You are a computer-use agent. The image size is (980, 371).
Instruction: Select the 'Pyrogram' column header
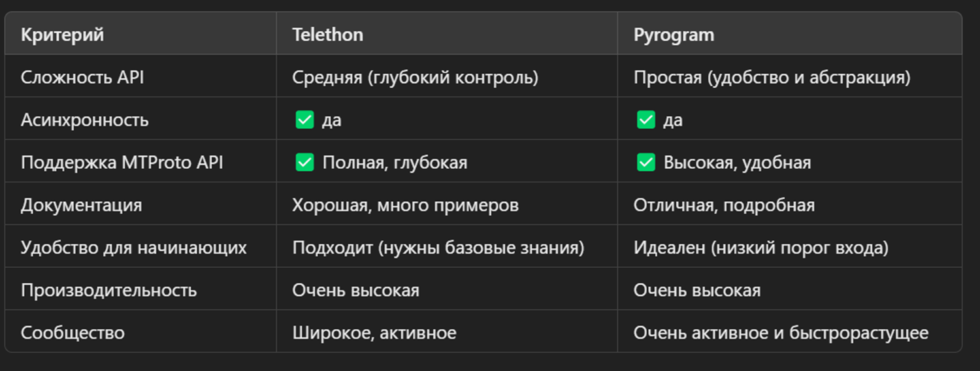(674, 35)
